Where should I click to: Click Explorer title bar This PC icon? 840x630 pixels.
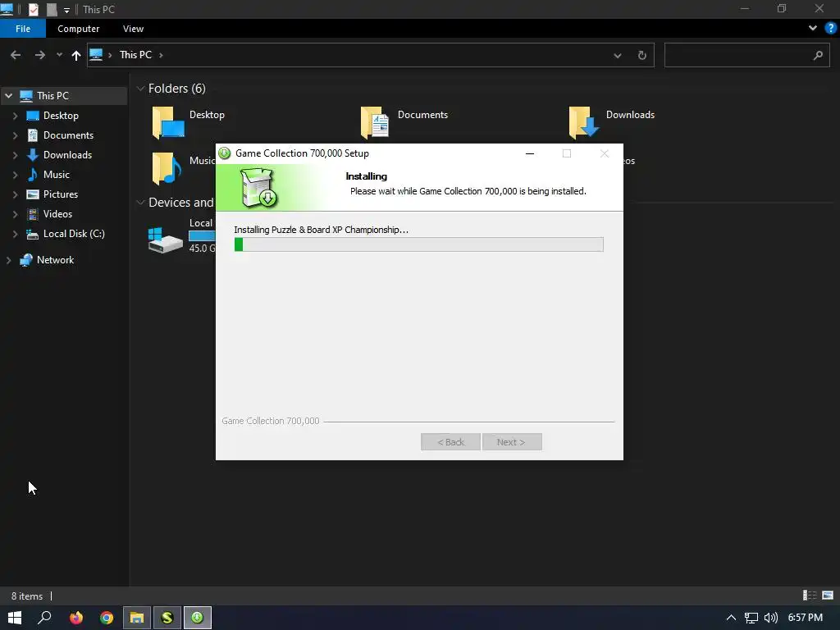point(7,8)
